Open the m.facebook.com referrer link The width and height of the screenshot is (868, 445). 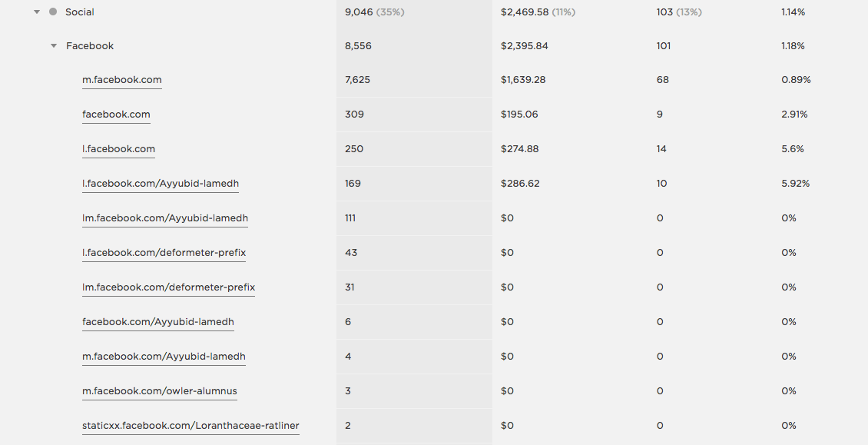(121, 80)
